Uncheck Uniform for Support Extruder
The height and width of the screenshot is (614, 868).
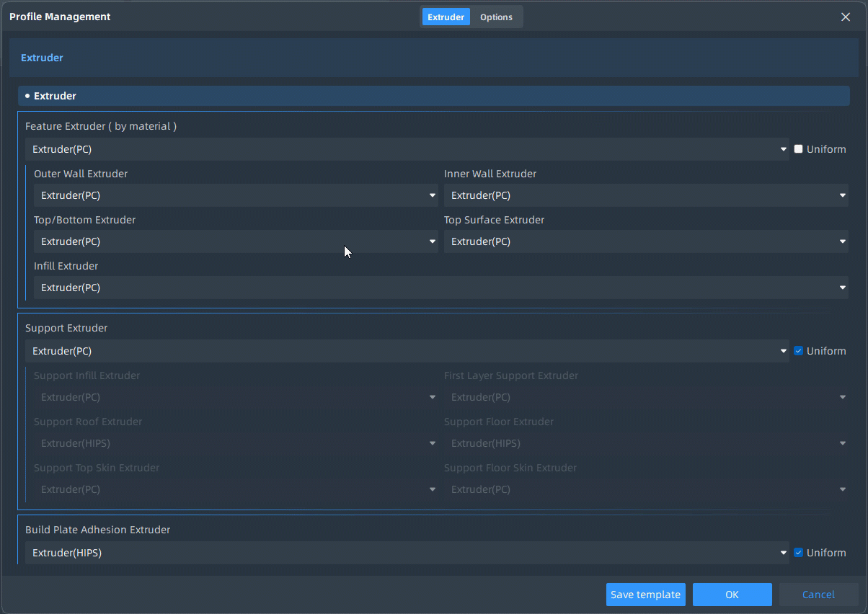(x=798, y=351)
